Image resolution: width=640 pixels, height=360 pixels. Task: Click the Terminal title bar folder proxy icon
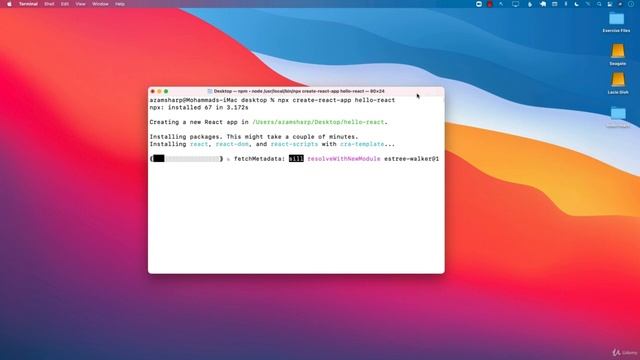tap(210, 91)
